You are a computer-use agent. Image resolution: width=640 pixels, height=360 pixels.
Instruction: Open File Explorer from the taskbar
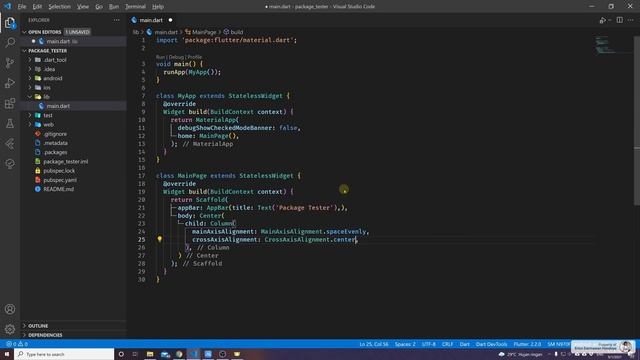coord(150,354)
